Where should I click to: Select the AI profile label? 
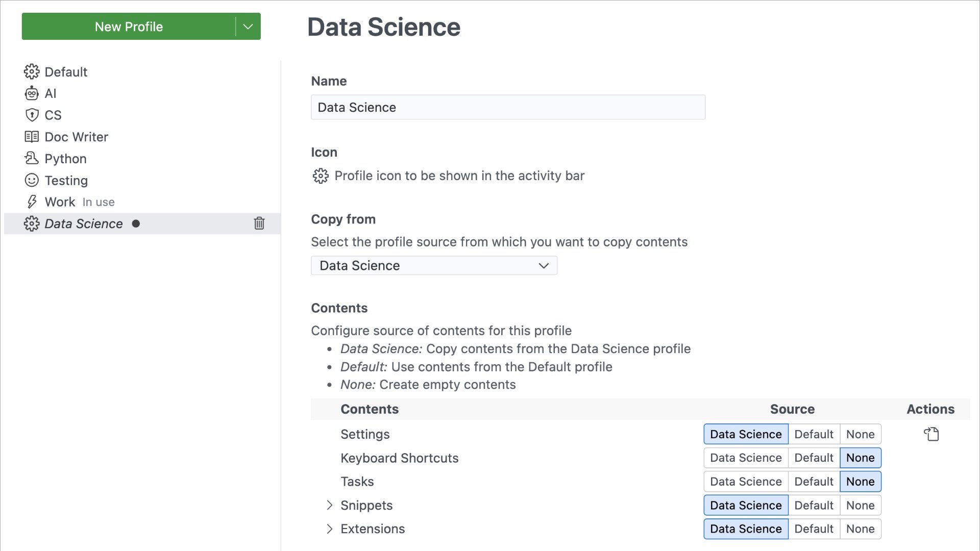coord(51,93)
